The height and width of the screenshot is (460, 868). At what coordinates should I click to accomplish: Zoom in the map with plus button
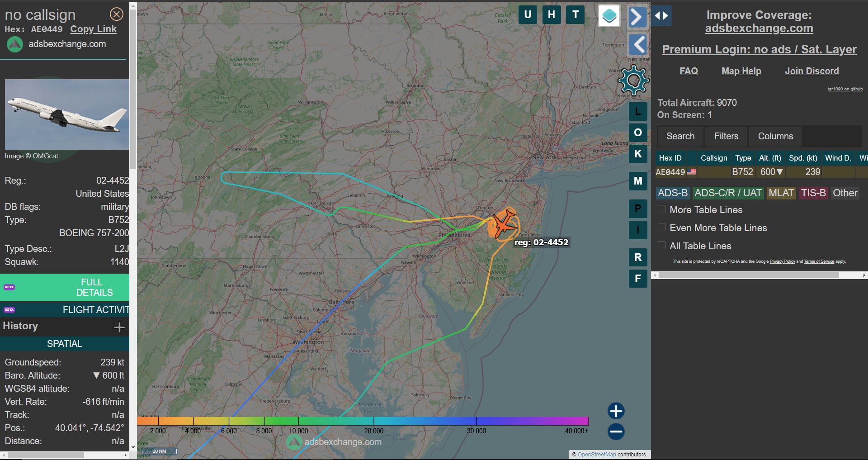(x=616, y=411)
